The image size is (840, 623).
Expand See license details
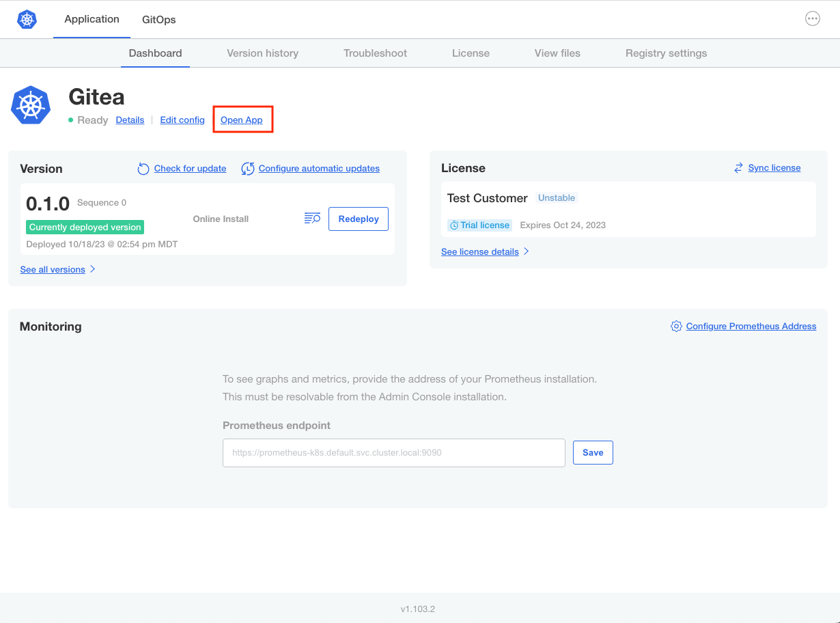pyautogui.click(x=480, y=251)
